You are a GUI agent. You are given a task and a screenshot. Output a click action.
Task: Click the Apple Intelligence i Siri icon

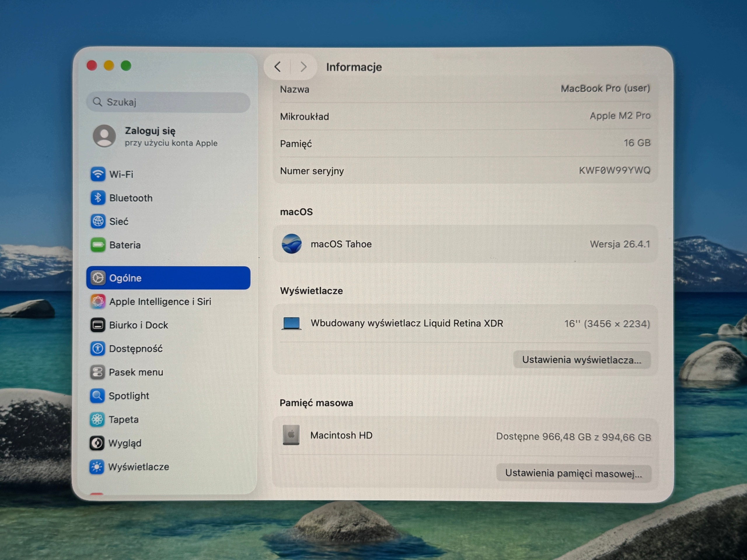pos(98,301)
